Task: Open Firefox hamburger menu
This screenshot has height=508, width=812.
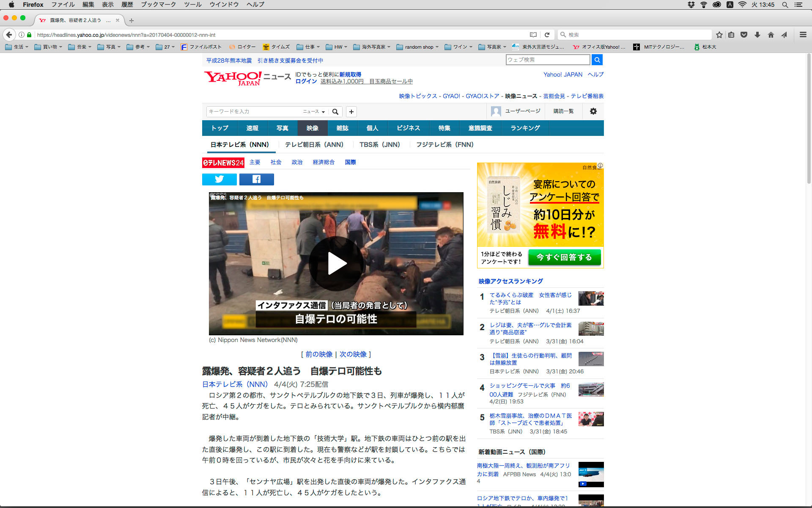Action: (x=803, y=35)
